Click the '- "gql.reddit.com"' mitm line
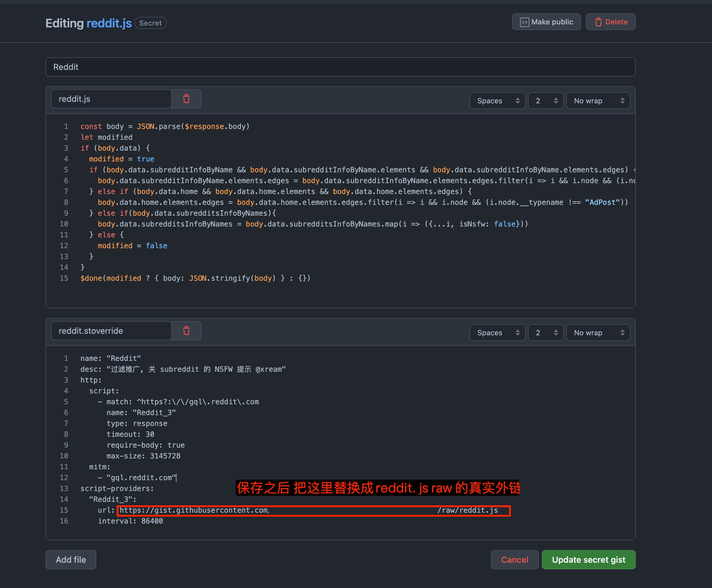 pyautogui.click(x=137, y=477)
